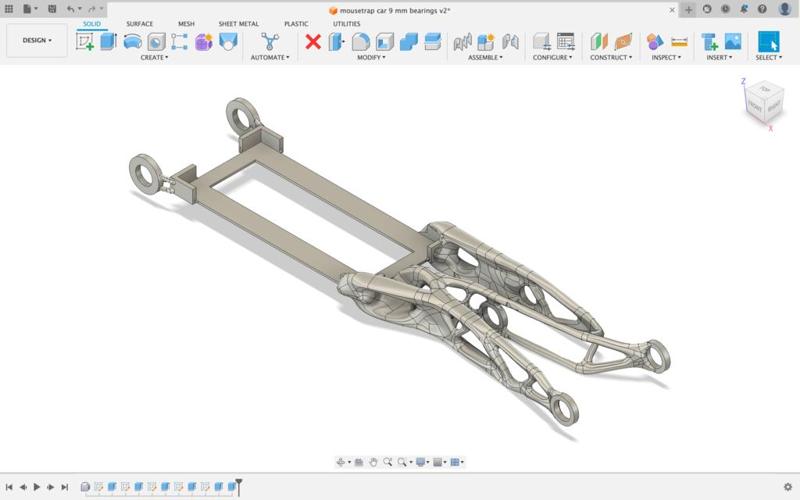Screen dimensions: 800x500
Task: Redo the last undone action
Action: click(x=94, y=9)
